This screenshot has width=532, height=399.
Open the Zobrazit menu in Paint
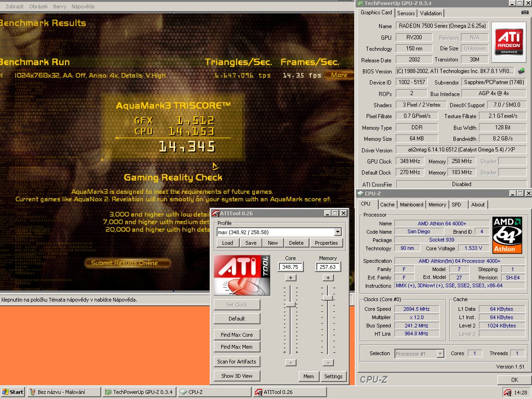click(15, 6)
